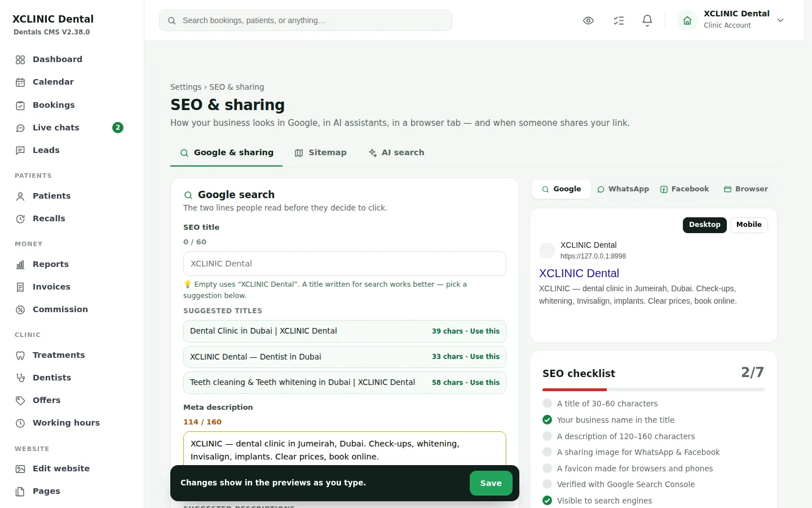The height and width of the screenshot is (508, 812).
Task: Click the eye preview icon in header
Action: click(x=588, y=20)
